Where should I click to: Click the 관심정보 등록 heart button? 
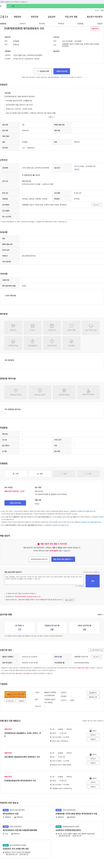[x=43, y=71]
